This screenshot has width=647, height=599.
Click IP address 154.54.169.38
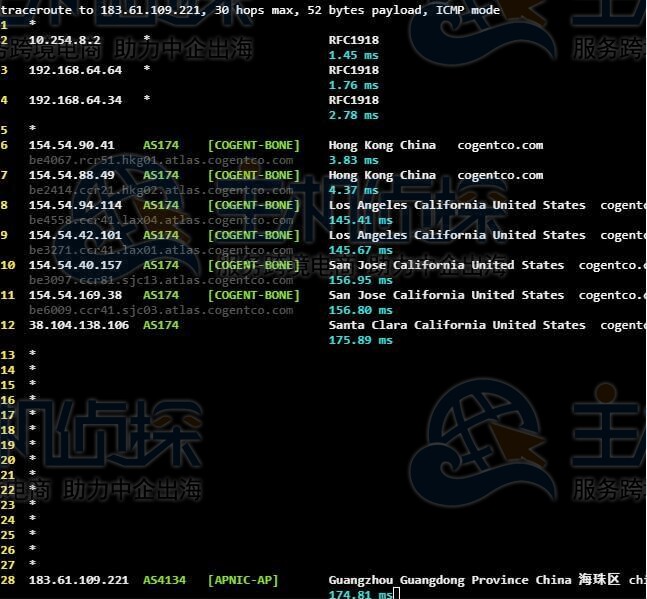[x=75, y=295]
